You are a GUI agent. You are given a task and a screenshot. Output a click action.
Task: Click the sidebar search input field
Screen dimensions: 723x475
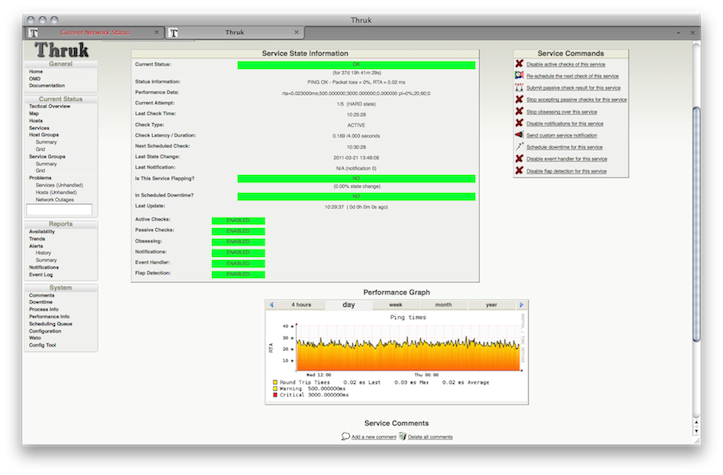[x=59, y=210]
